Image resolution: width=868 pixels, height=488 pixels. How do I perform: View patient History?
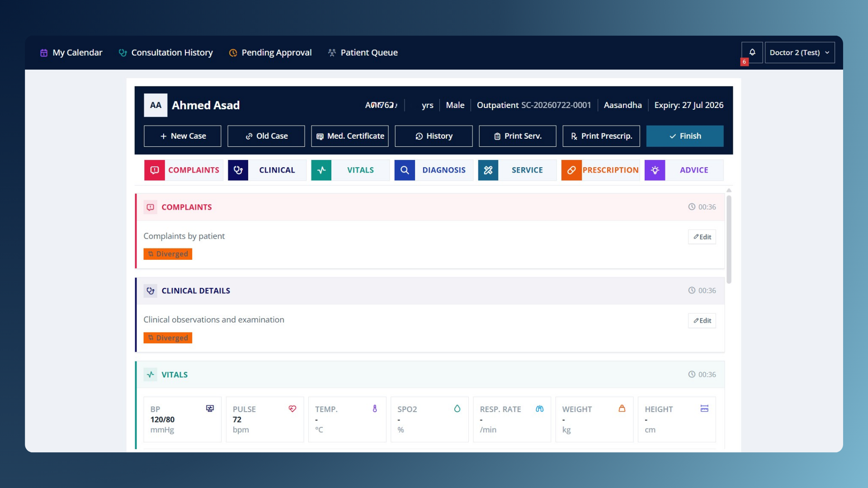pos(434,136)
